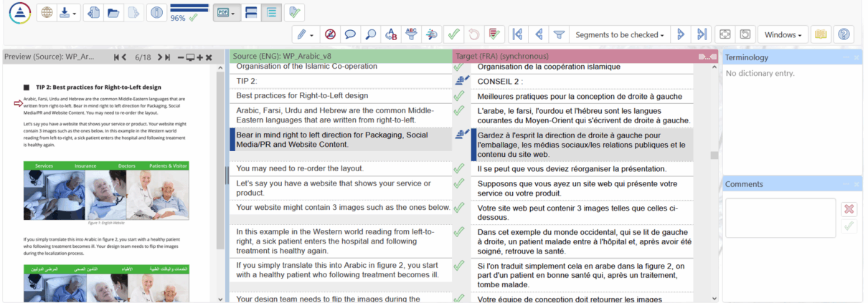Click the import document icon
The width and height of the screenshot is (868, 303).
tap(94, 13)
